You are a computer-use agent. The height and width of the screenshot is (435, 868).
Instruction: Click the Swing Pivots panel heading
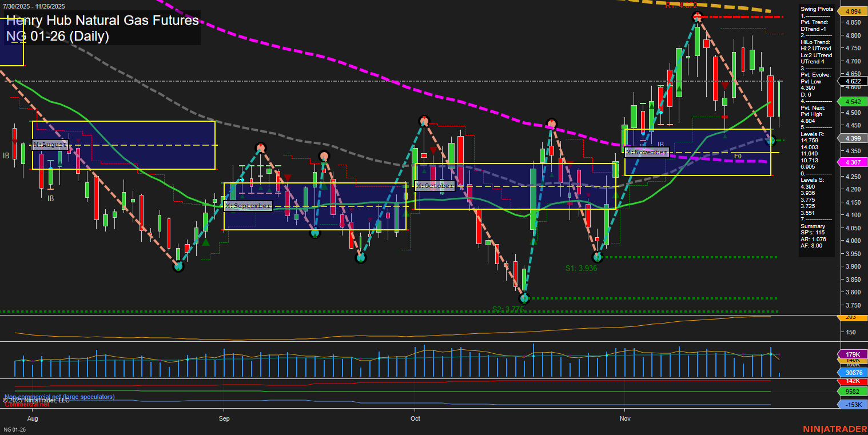[x=817, y=9]
